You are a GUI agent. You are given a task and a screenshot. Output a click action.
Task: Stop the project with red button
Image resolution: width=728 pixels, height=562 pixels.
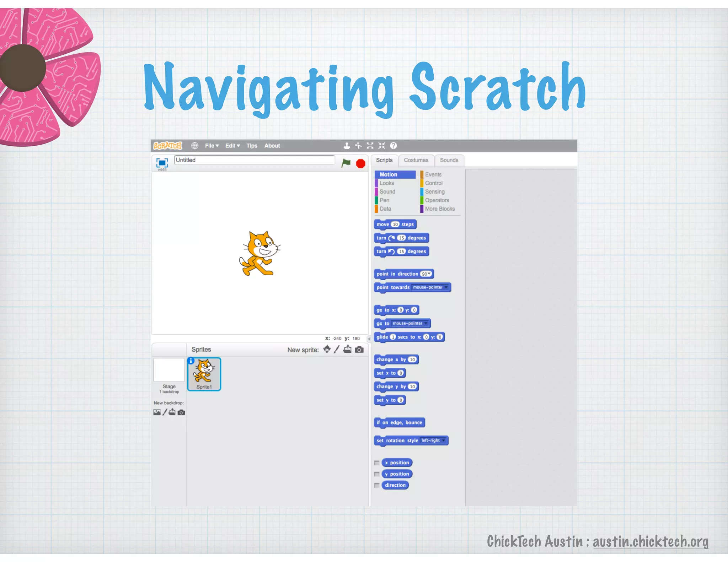coord(360,163)
